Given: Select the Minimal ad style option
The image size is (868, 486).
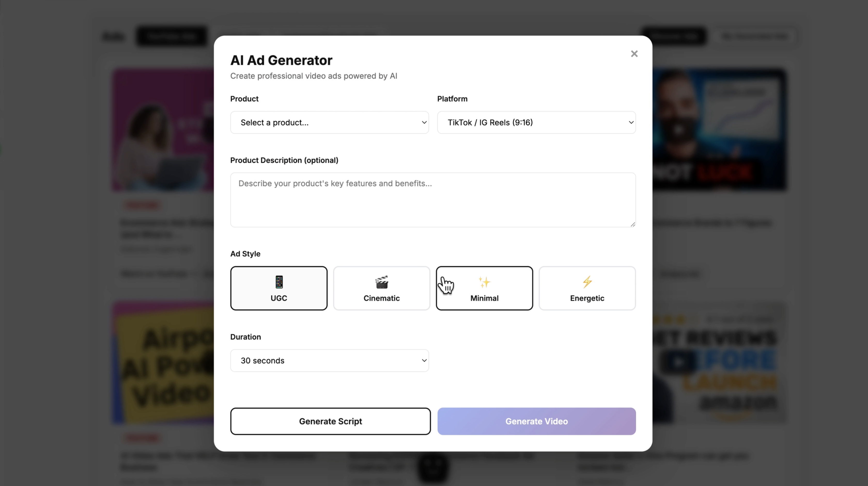Looking at the screenshot, I should [x=484, y=288].
